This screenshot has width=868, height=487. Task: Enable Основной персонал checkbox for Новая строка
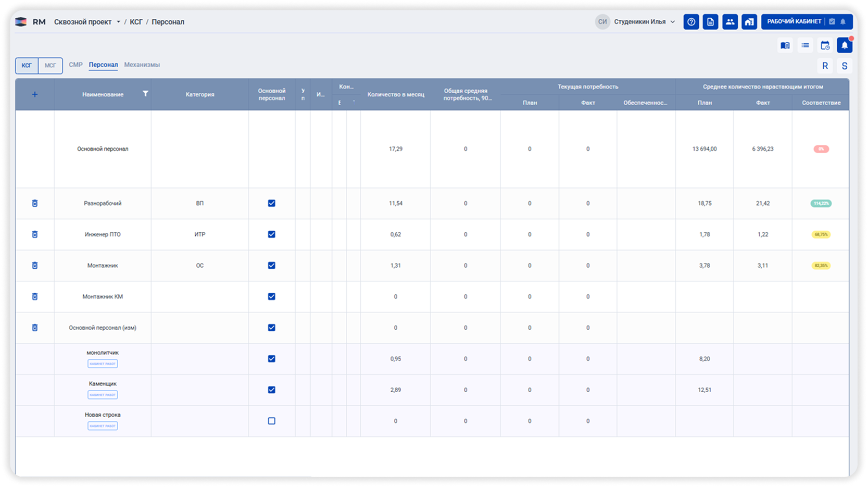coord(271,421)
